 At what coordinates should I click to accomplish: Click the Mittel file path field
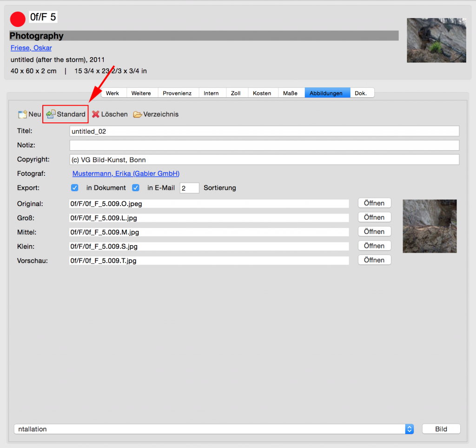point(209,232)
